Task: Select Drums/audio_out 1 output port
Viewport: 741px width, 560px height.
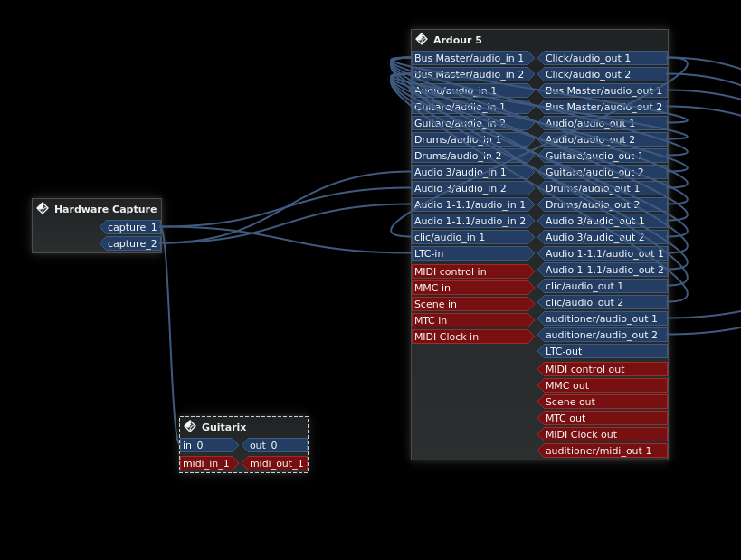Action: 603,188
